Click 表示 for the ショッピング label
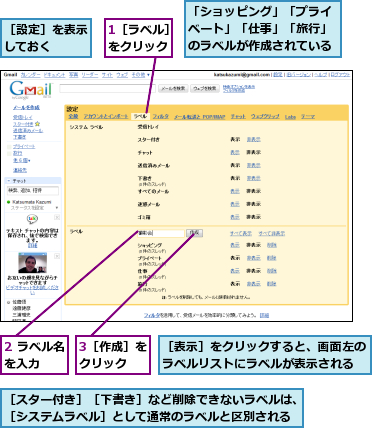Image resolution: width=372 pixels, height=428 pixels. (x=235, y=245)
